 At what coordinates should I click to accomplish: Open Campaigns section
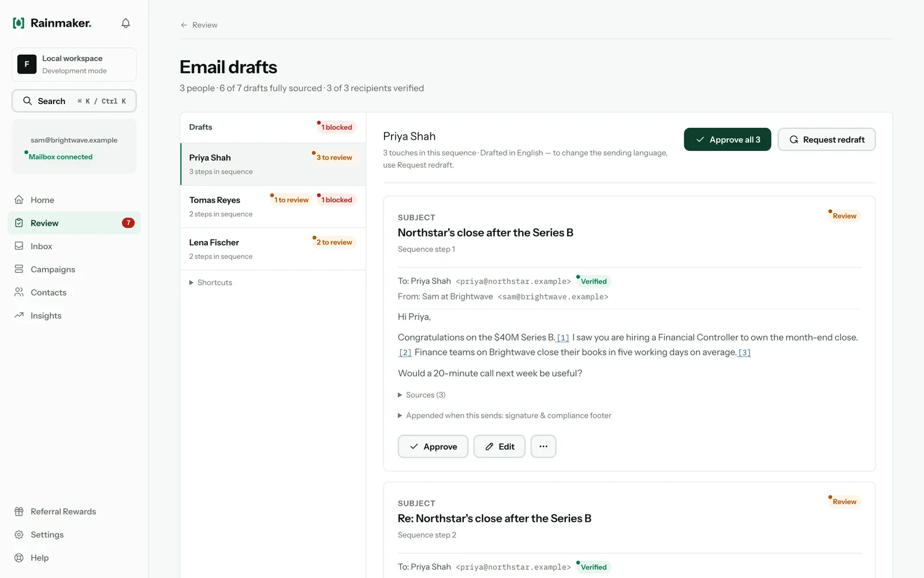click(x=74, y=269)
